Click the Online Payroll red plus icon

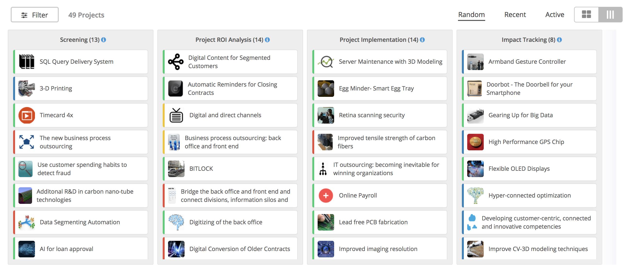click(x=326, y=196)
